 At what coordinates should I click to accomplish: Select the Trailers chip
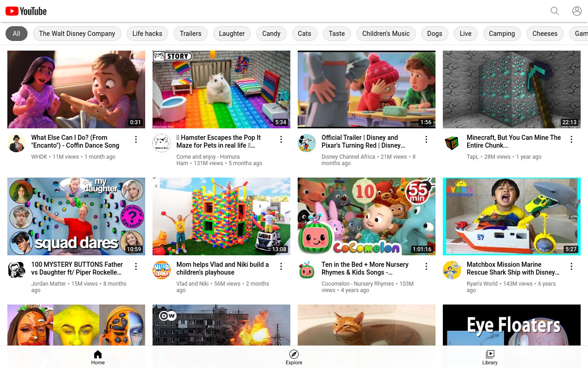pos(191,34)
